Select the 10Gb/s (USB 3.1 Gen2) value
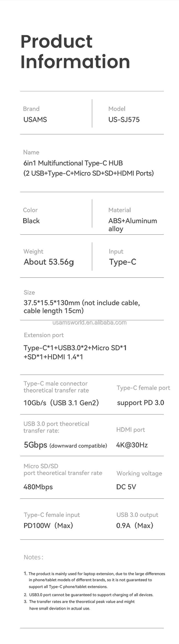 [61, 403]
